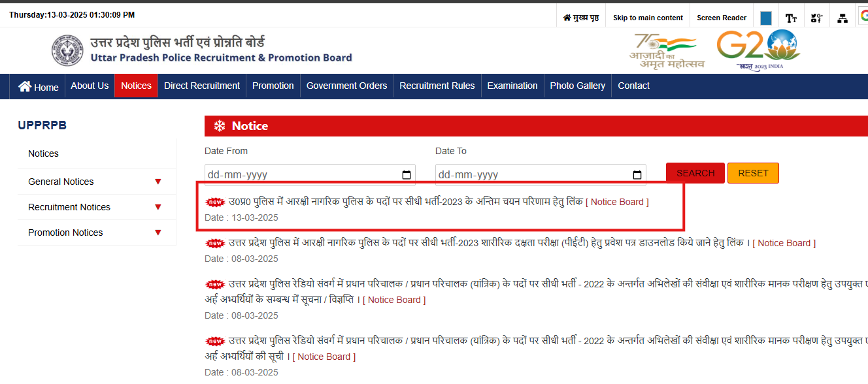Open the sitemap icon in top bar
This screenshot has width=868, height=384.
point(842,16)
